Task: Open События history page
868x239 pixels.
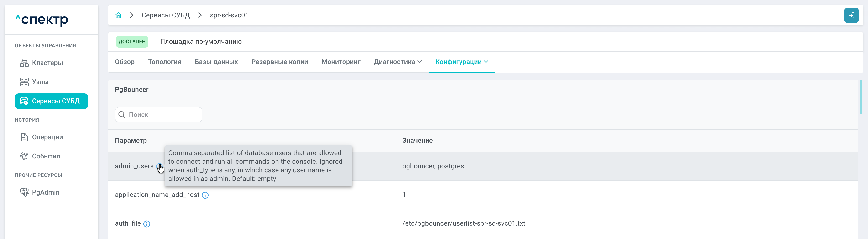Action: [x=46, y=156]
